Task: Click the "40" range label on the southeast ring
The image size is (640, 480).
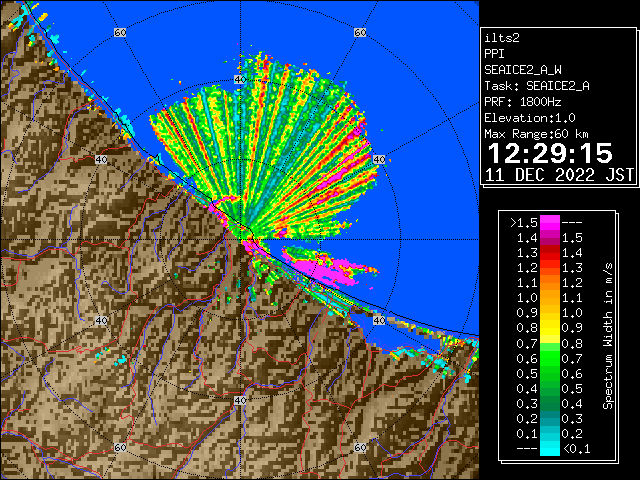Action: click(379, 320)
